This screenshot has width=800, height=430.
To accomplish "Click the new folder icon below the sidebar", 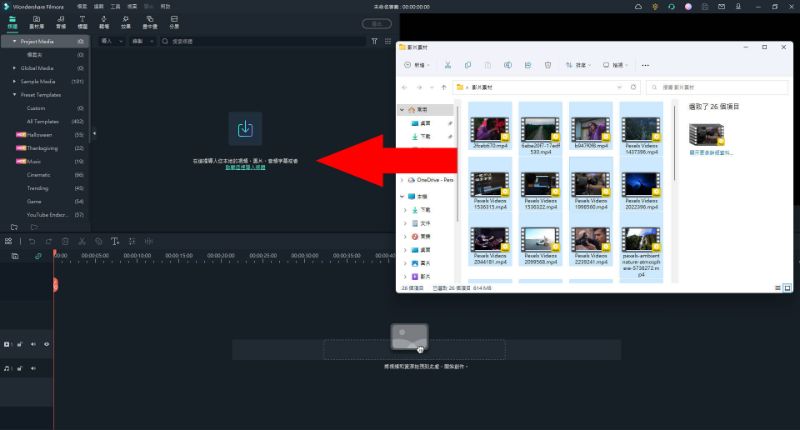I will coord(14,227).
